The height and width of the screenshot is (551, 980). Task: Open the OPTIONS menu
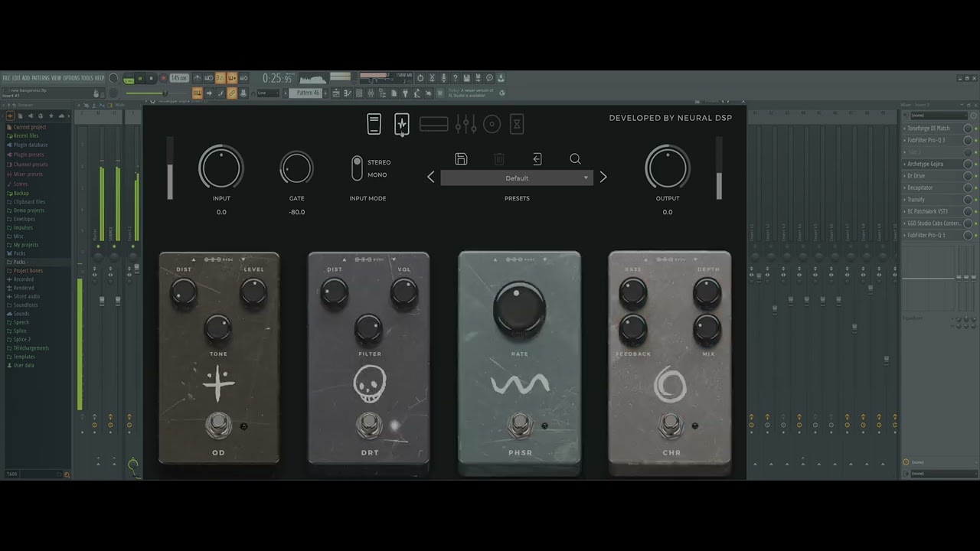(71, 78)
